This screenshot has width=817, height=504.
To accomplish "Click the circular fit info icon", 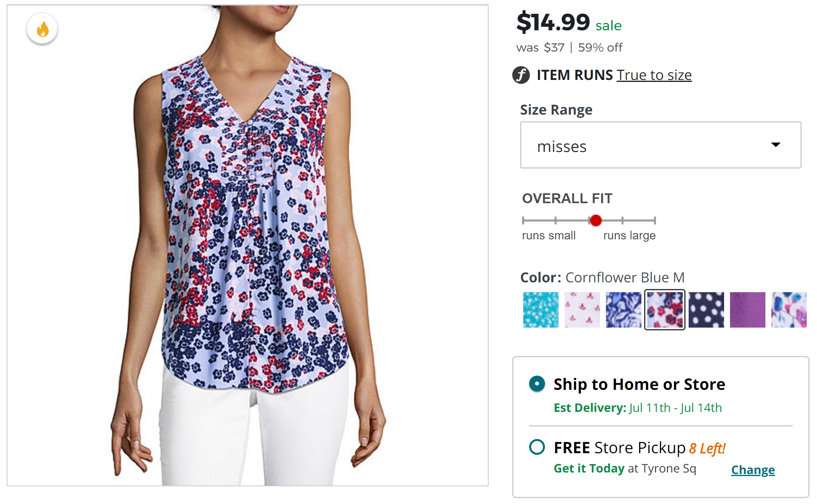I will (x=521, y=75).
